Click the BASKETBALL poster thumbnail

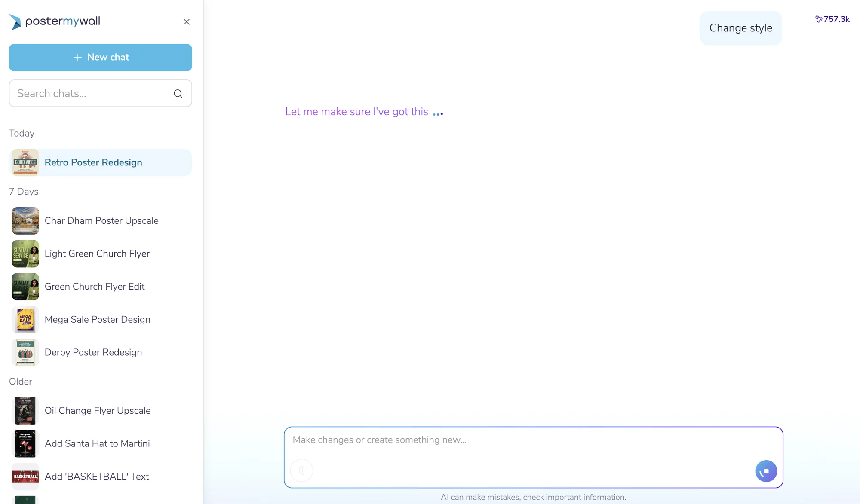point(25,477)
